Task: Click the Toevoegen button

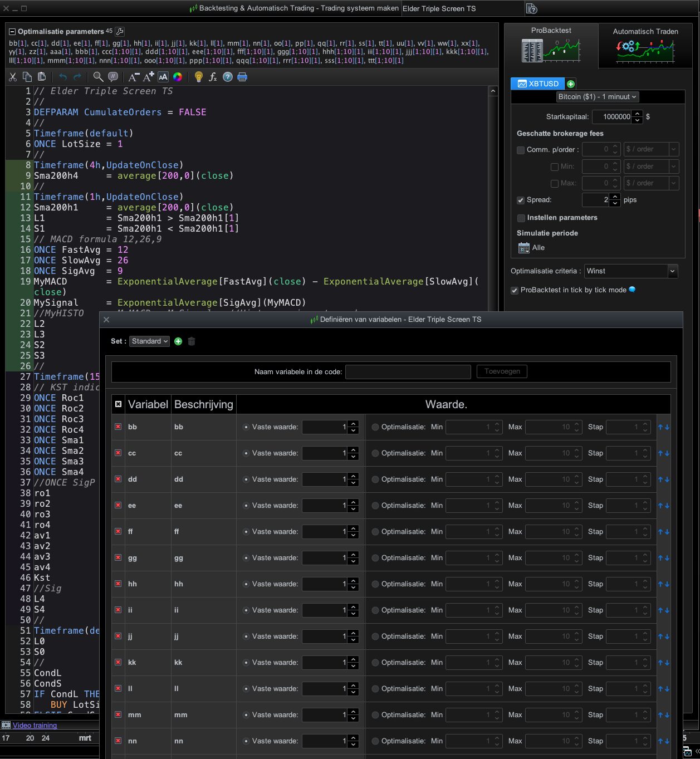Action: pos(502,371)
